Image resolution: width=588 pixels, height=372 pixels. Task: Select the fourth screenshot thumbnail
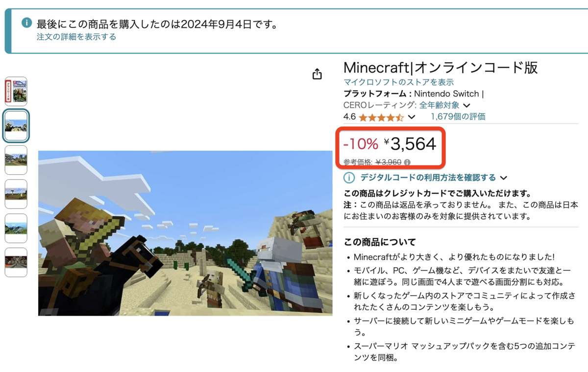16,194
